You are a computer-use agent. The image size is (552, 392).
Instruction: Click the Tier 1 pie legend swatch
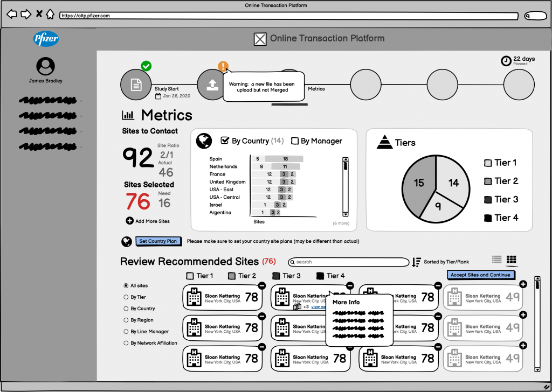(x=488, y=163)
